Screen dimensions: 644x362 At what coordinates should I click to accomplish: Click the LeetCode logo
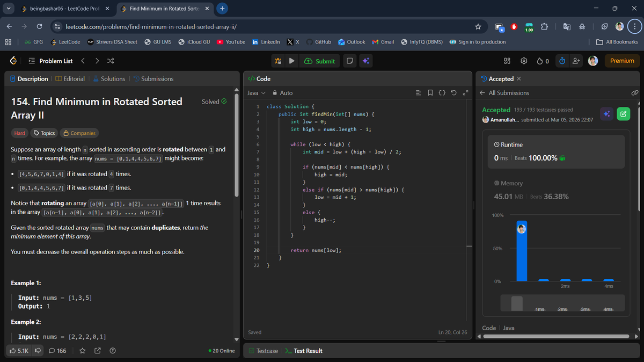coord(12,61)
